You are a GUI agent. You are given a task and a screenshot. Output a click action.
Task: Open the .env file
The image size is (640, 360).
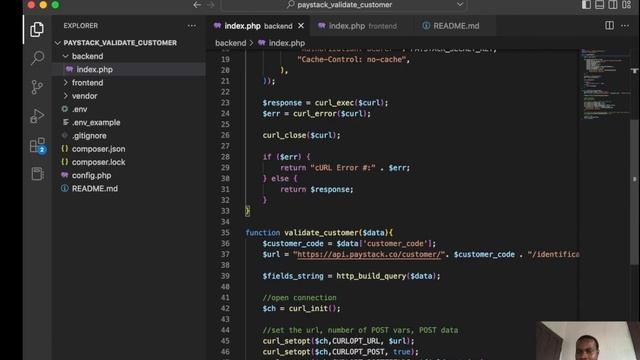(80, 109)
